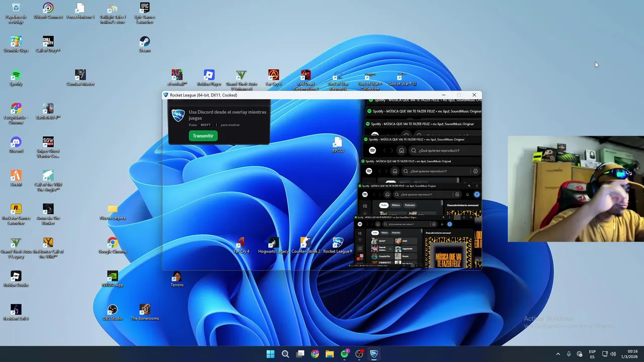Open volume and network quick settings
Viewport: 644px width, 362px height.
609,354
